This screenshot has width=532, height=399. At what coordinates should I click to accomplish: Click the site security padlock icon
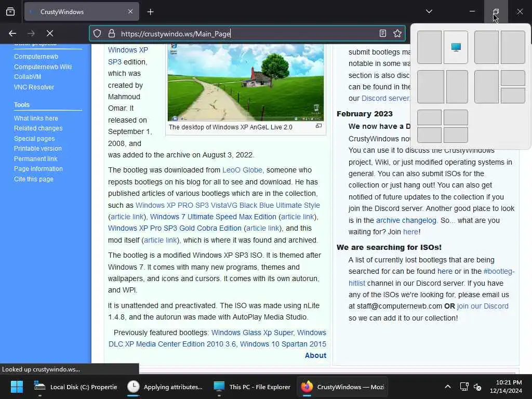click(112, 33)
